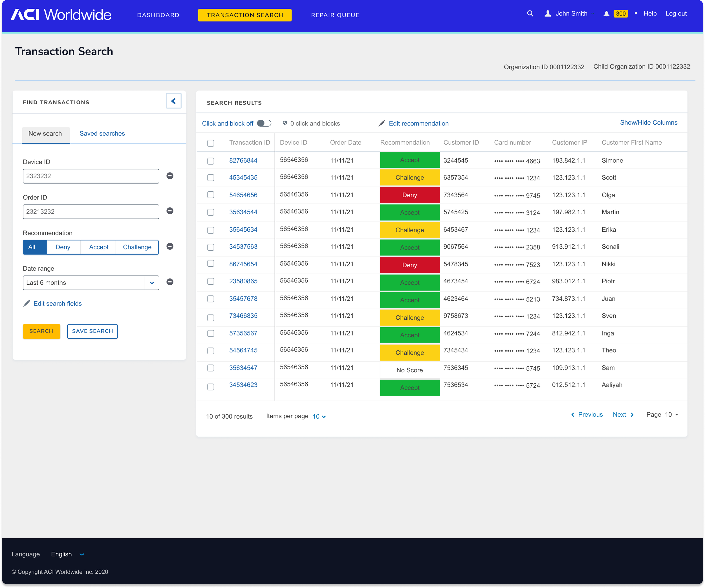Remove the Device ID search field

[170, 176]
